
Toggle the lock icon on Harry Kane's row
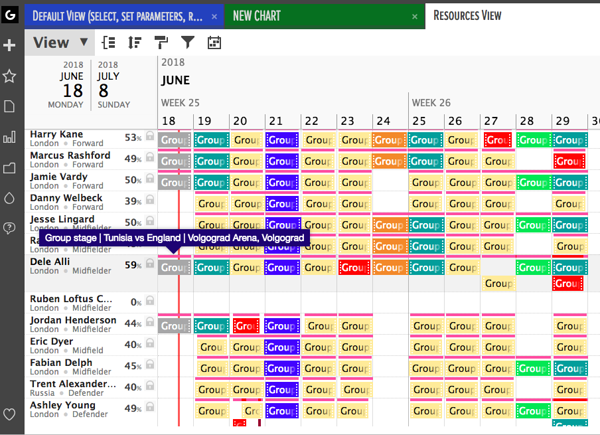click(150, 136)
